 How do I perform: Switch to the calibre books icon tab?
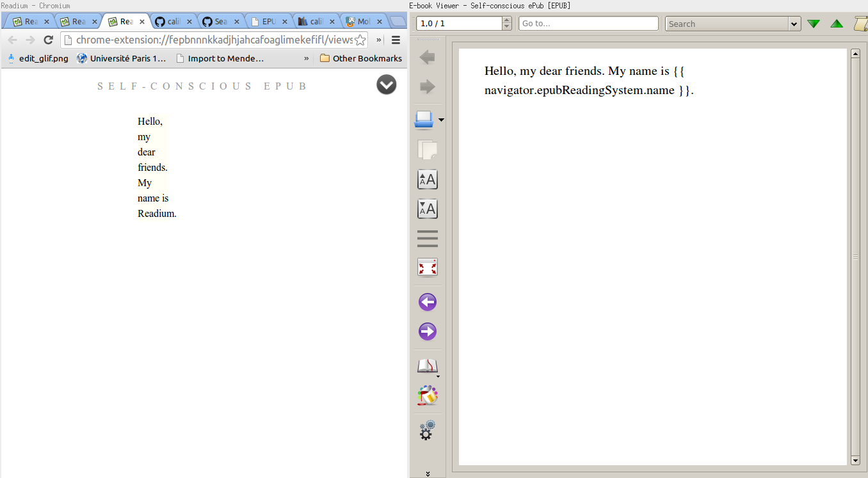(316, 21)
